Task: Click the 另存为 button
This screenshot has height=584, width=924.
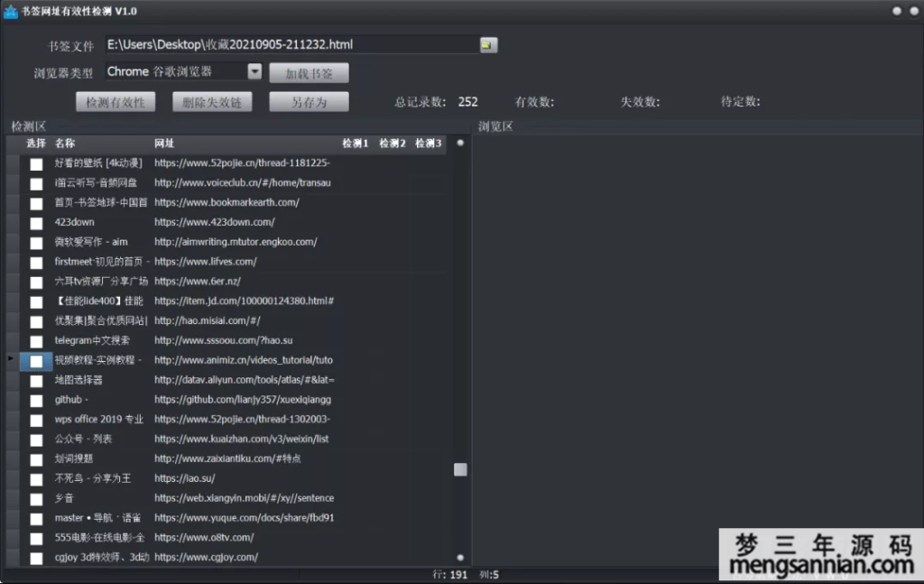Action: (x=309, y=102)
